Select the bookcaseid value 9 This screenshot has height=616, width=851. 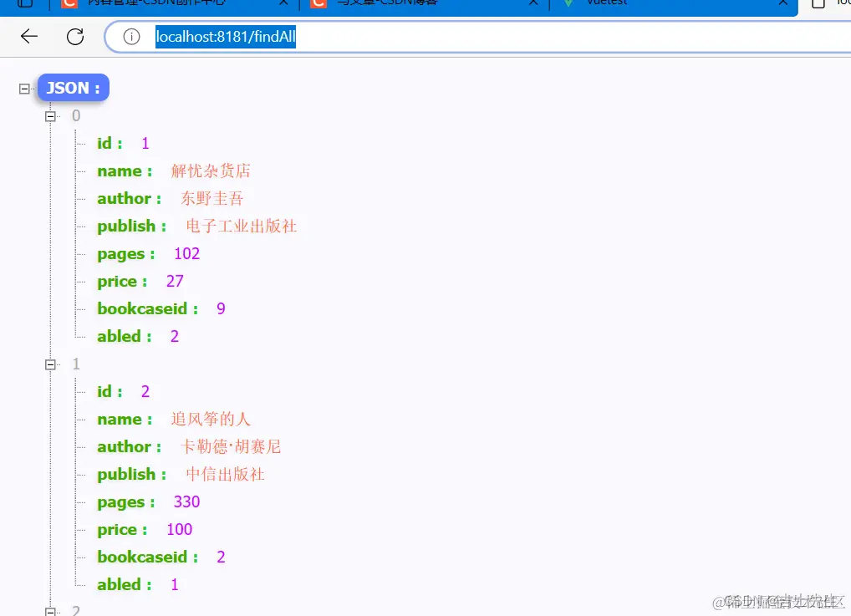(x=221, y=308)
